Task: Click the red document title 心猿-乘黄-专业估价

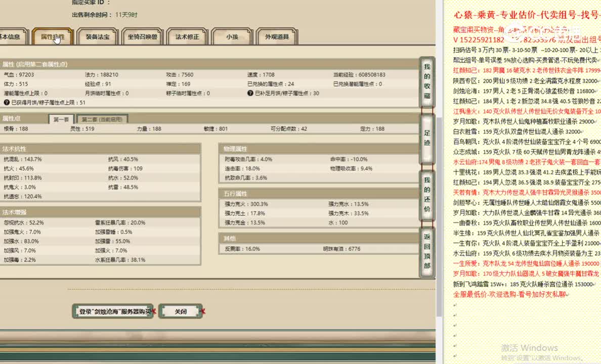Action: 527,15
